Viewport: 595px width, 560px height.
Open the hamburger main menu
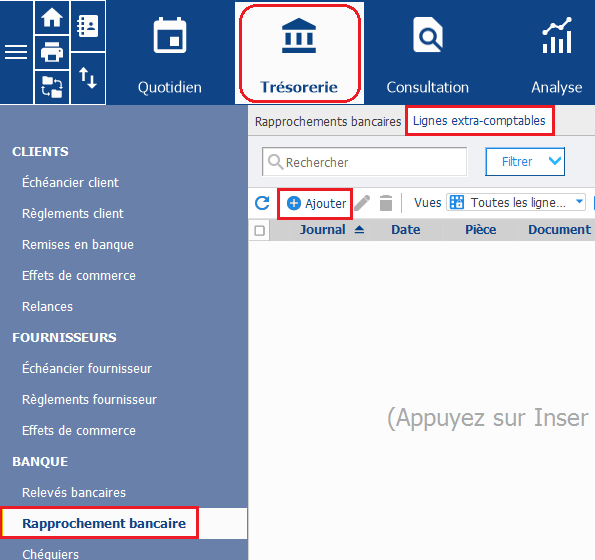pyautogui.click(x=16, y=52)
